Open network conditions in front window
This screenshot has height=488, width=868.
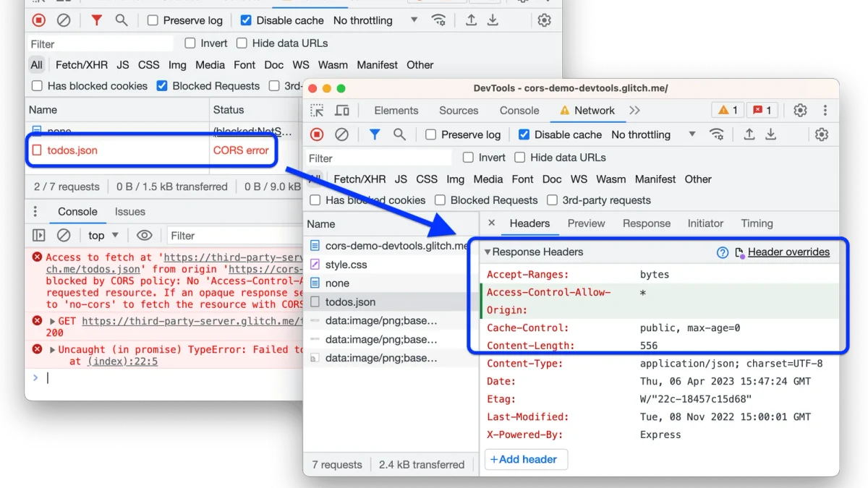(716, 134)
